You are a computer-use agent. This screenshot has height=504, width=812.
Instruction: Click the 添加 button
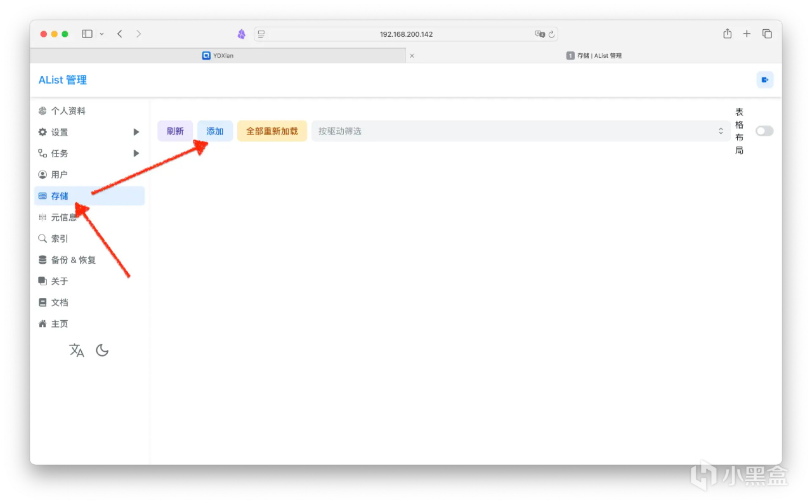click(215, 131)
